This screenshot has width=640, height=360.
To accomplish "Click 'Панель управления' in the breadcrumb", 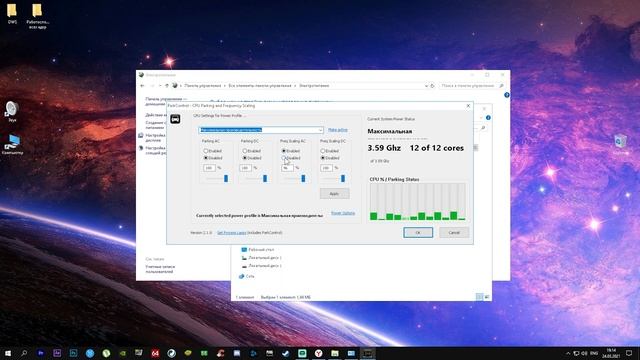I will (202, 86).
